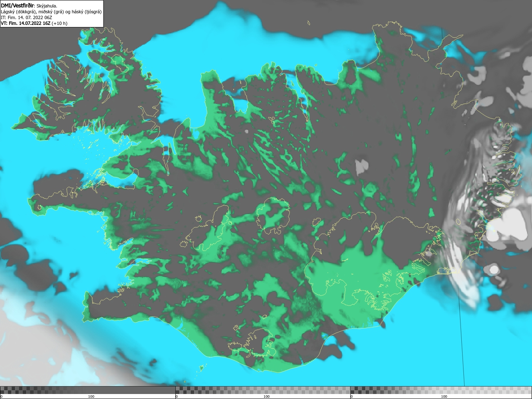Click the '100' label under the low-cloud scale
The image size is (532, 399).
click(91, 397)
